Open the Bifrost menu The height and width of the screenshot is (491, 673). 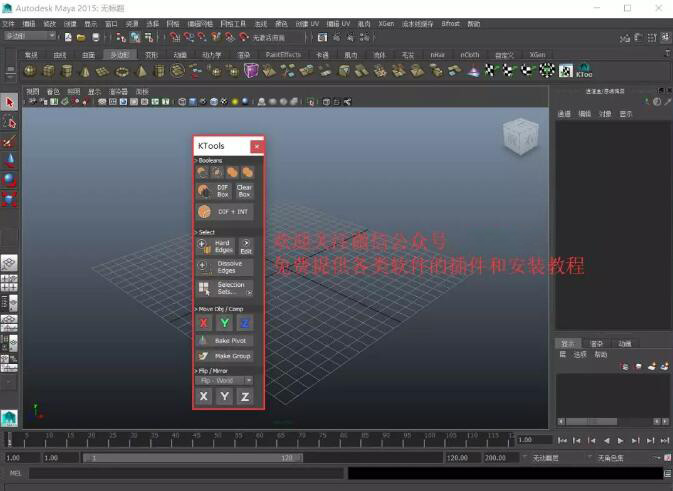pos(450,24)
